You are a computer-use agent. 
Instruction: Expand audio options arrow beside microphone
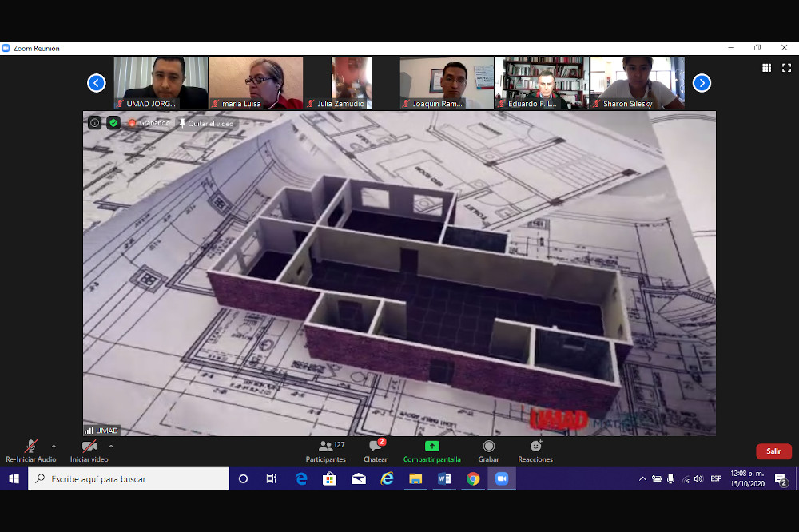(54, 446)
